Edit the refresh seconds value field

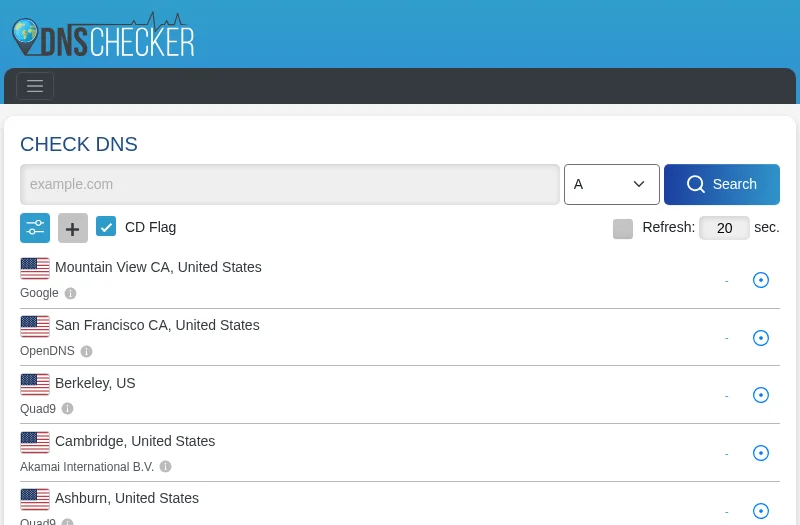[724, 228]
